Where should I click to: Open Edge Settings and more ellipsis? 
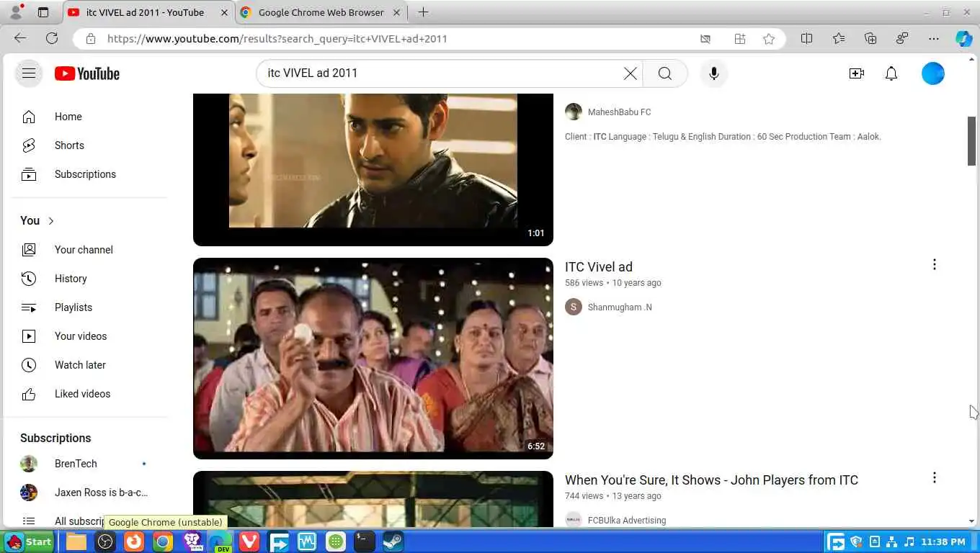point(934,39)
